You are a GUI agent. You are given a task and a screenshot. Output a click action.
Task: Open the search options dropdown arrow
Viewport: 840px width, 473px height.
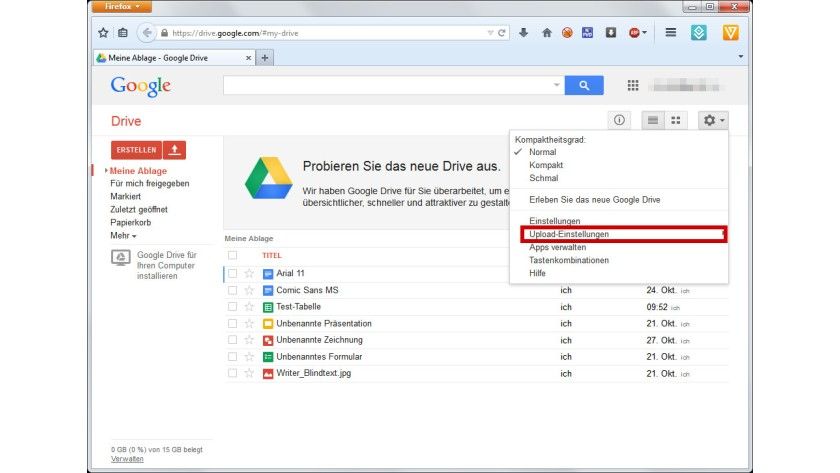coord(557,85)
